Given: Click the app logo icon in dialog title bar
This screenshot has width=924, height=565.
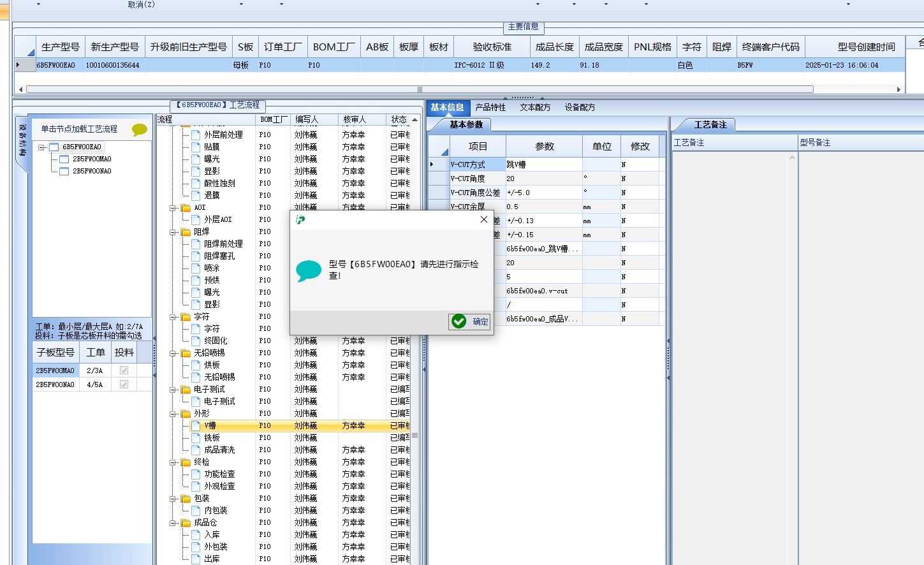Looking at the screenshot, I should point(300,220).
